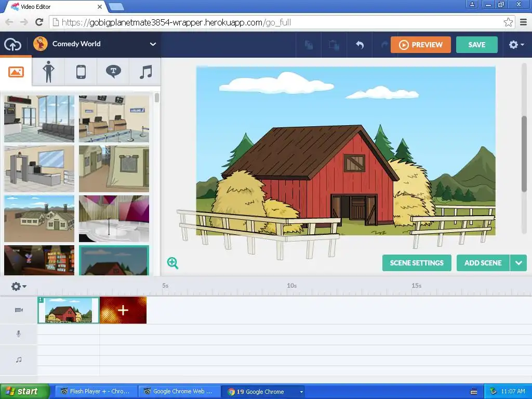Click the PREVIEW button
Image resolution: width=532 pixels, height=399 pixels.
point(421,45)
